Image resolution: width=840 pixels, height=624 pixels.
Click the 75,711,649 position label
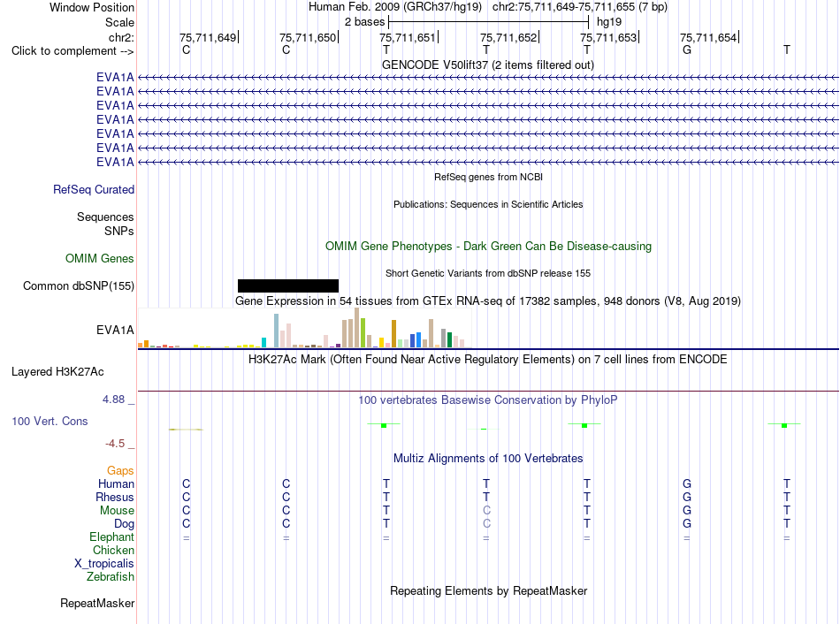click(208, 37)
